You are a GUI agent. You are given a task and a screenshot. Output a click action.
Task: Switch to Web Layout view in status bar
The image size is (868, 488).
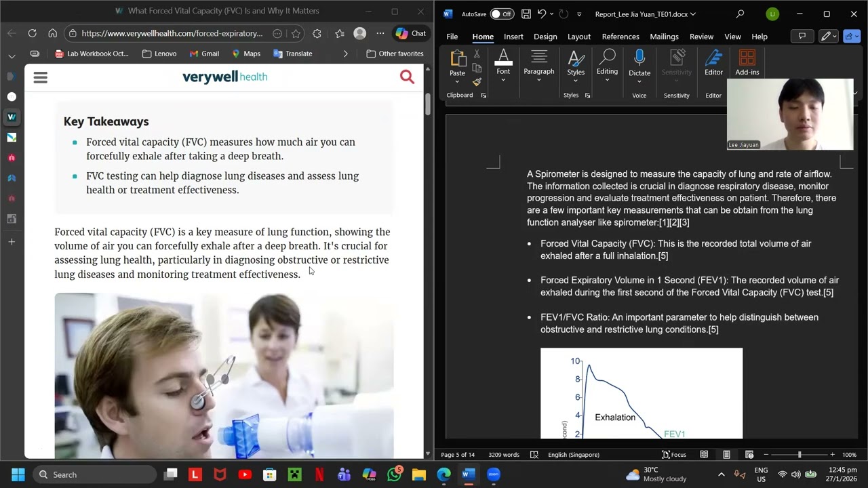tap(749, 455)
